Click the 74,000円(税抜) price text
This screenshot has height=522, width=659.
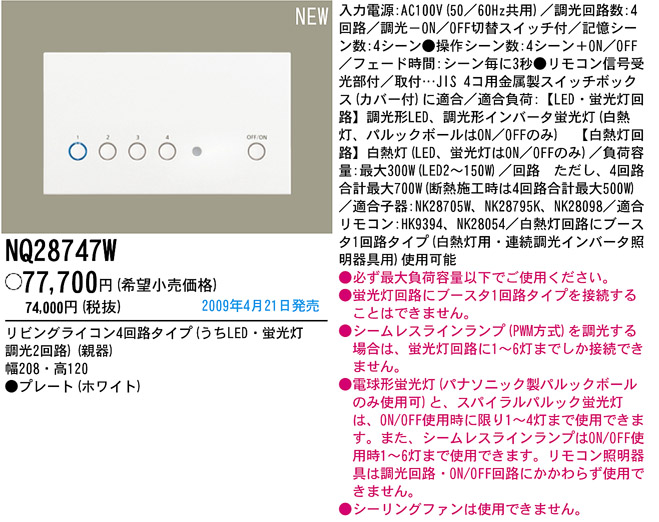[x=70, y=307]
